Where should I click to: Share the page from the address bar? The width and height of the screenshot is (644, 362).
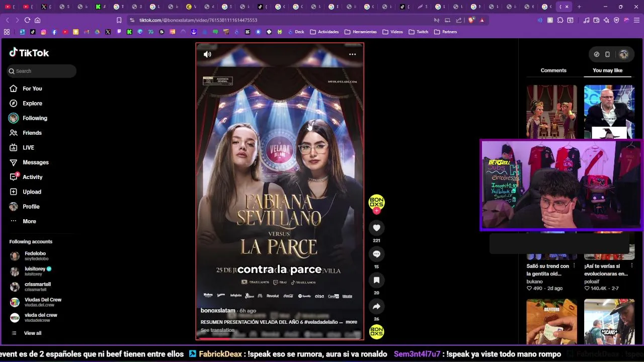tap(459, 20)
